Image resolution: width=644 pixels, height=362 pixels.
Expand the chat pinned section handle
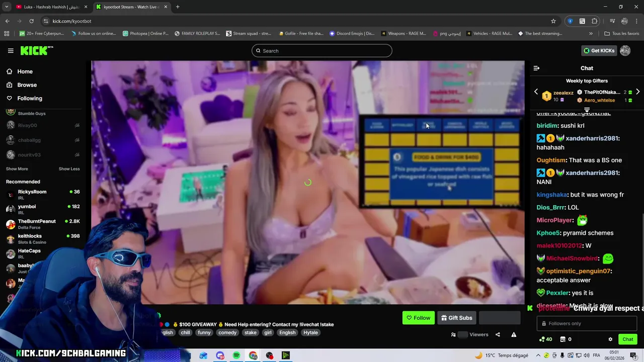[x=587, y=110]
